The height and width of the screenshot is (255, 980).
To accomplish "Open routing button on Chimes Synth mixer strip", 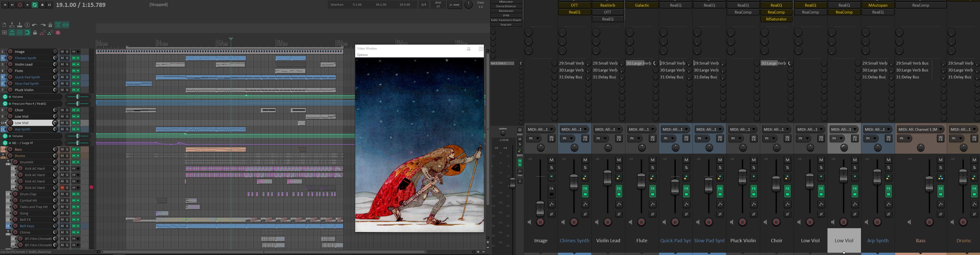I will pyautogui.click(x=585, y=177).
